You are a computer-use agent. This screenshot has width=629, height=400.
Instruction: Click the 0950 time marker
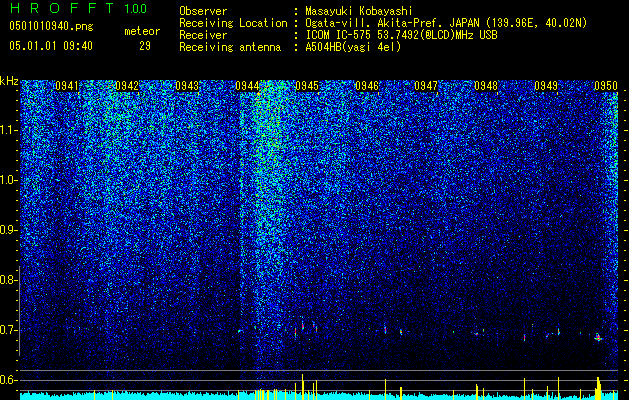tap(606, 86)
